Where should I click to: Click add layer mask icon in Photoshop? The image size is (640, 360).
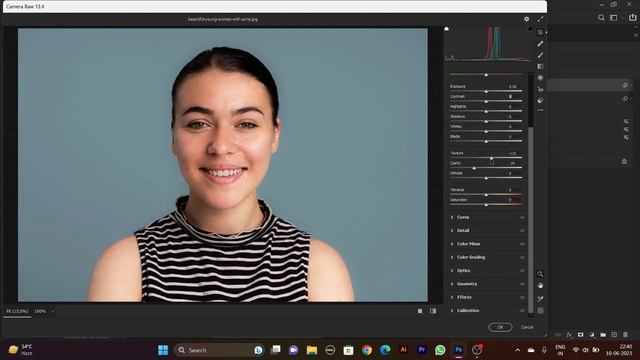[x=580, y=335]
